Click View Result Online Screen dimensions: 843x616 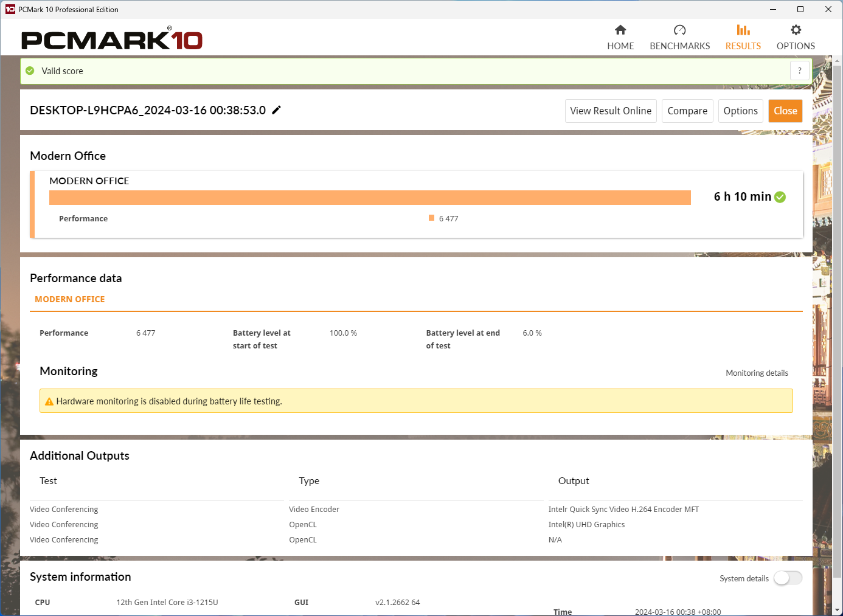pos(611,111)
